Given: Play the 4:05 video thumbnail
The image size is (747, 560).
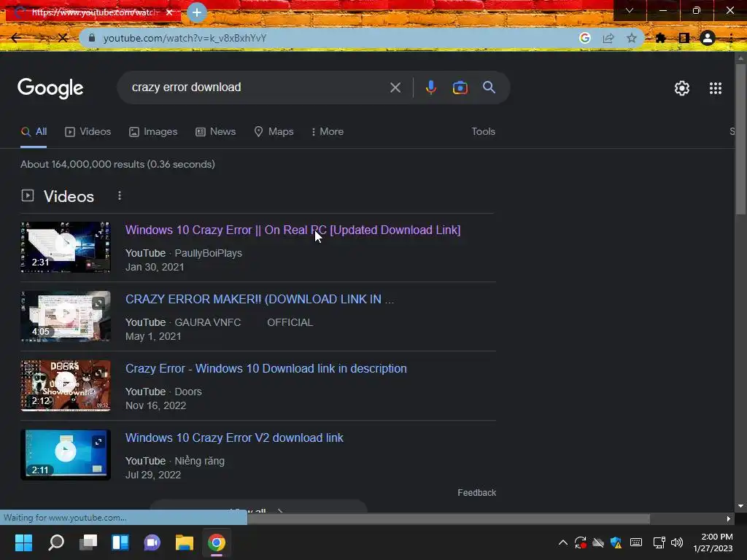Looking at the screenshot, I should pos(66,316).
